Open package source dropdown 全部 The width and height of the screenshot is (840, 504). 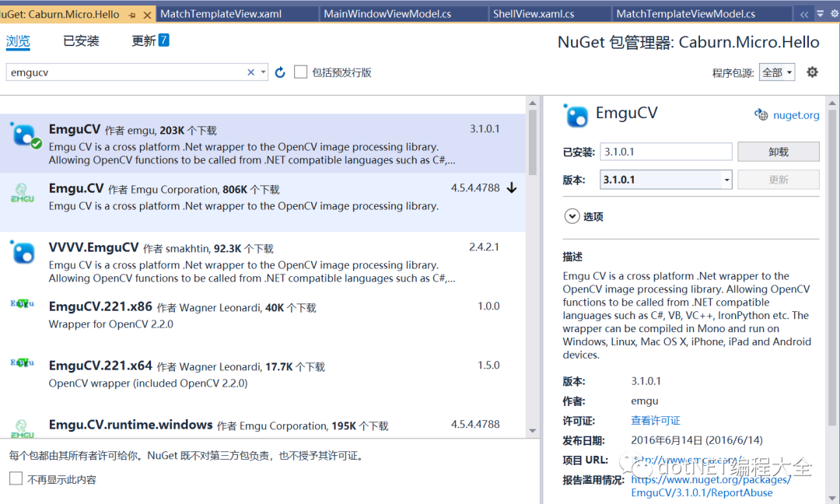(x=776, y=72)
